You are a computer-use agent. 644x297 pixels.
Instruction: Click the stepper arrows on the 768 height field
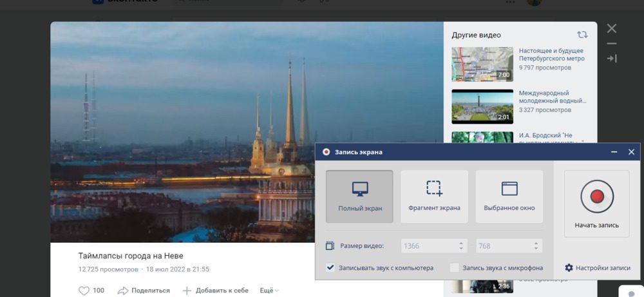pyautogui.click(x=536, y=246)
